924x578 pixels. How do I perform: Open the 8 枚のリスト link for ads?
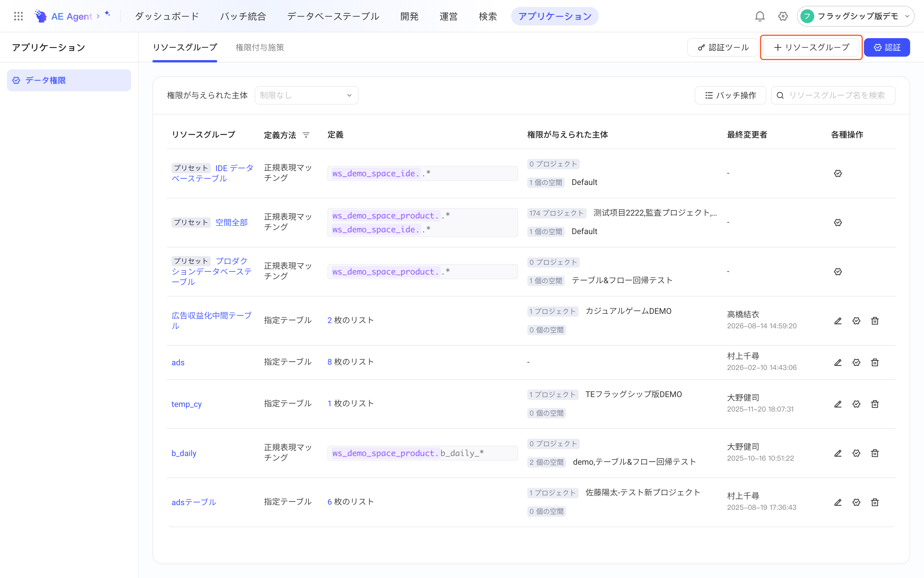coord(350,362)
